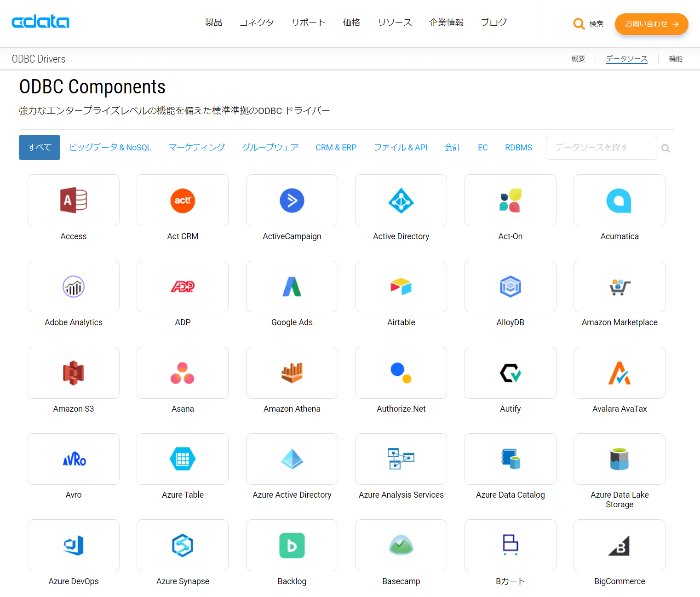
Task: Select the Acumatica icon
Action: 620,201
